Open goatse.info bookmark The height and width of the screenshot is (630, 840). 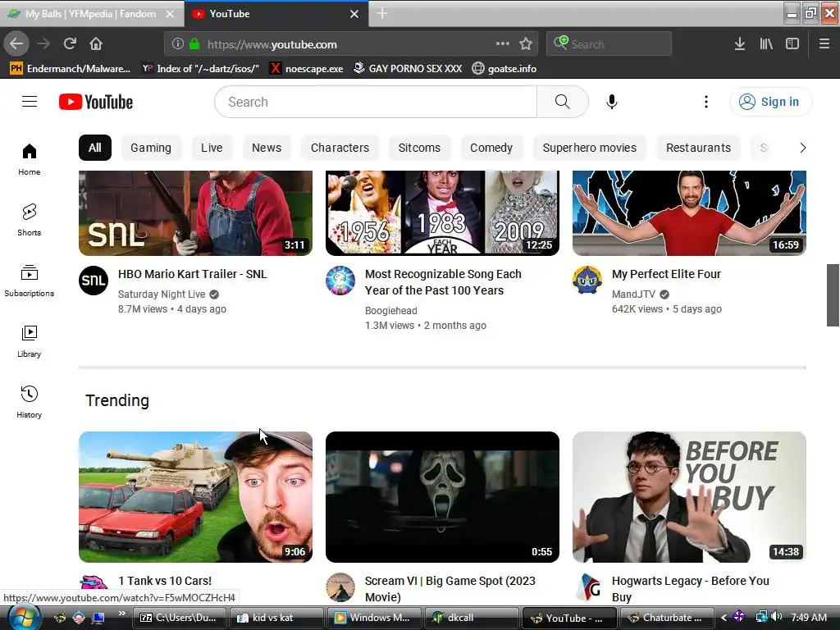point(504,69)
